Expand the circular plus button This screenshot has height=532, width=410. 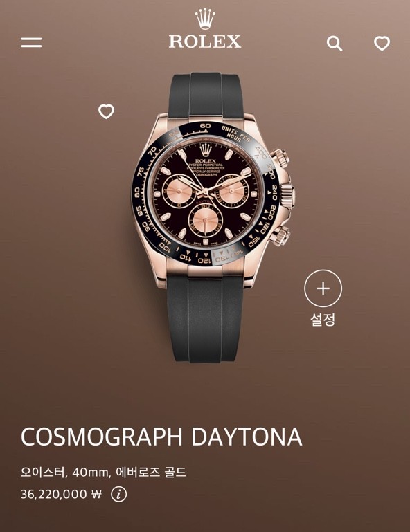click(x=323, y=288)
